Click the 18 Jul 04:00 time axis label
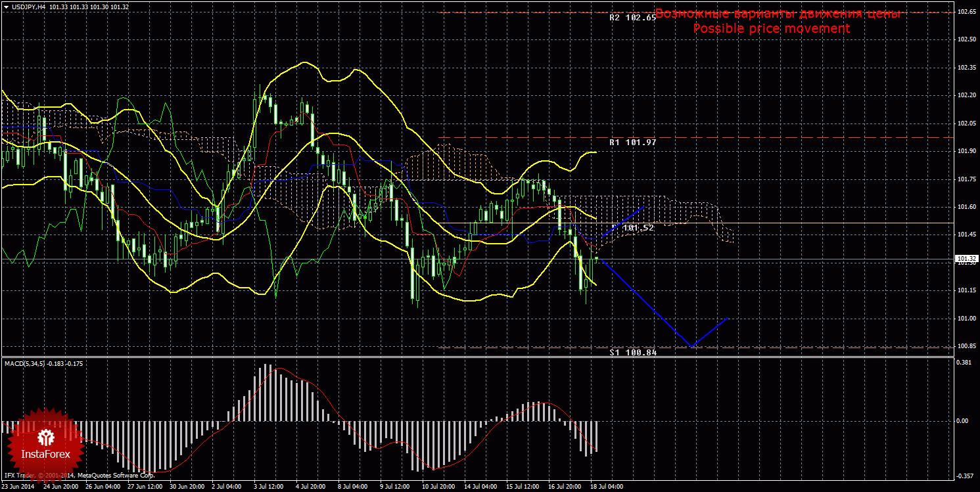 point(607,487)
